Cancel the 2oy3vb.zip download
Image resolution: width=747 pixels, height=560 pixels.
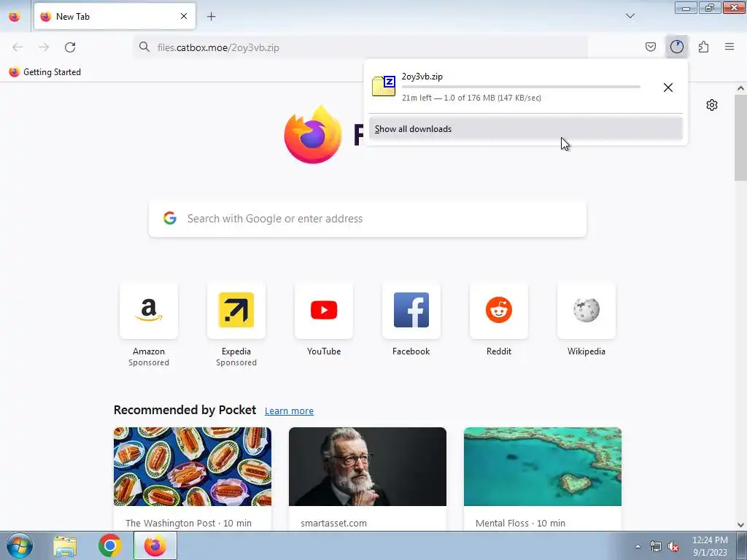click(668, 87)
